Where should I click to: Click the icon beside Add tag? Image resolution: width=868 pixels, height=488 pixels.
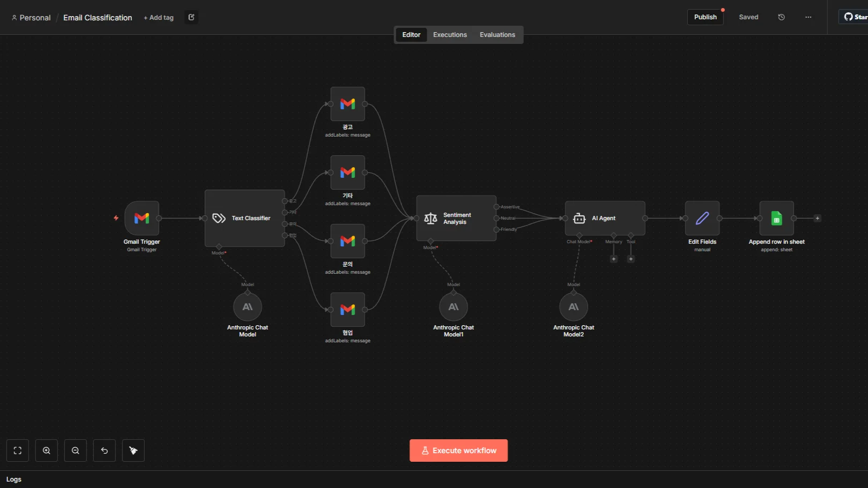coord(191,17)
